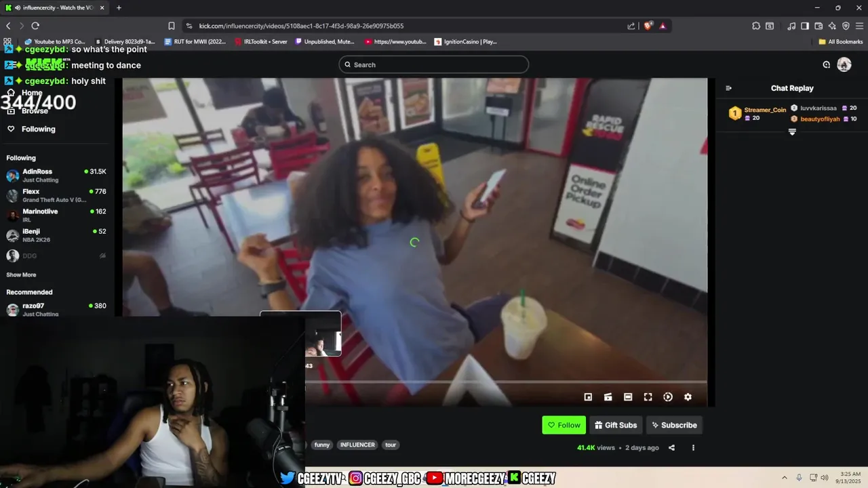Select the INFLUENCER tag

pos(357,445)
